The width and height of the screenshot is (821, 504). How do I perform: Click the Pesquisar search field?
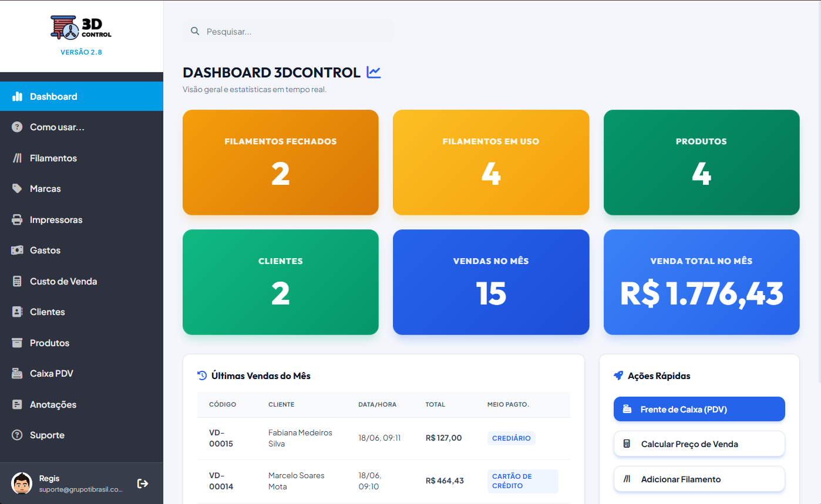pyautogui.click(x=288, y=31)
